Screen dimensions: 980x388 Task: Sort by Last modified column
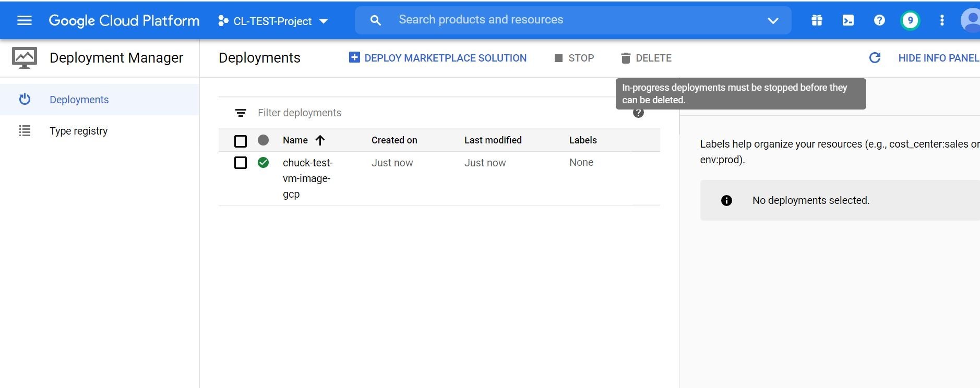pyautogui.click(x=493, y=140)
